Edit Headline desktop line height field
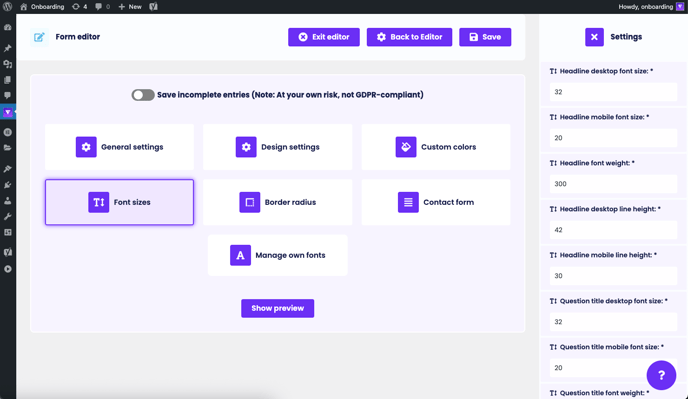The image size is (688, 399). click(613, 230)
